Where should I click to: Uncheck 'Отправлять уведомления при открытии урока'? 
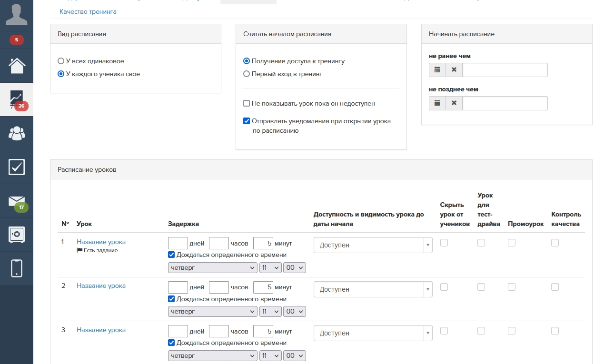(x=247, y=121)
